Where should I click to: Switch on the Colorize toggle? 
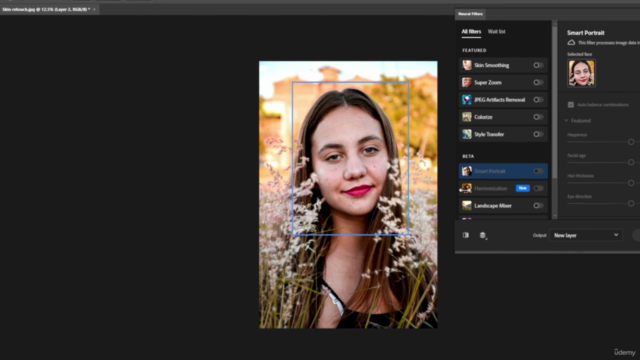(538, 117)
